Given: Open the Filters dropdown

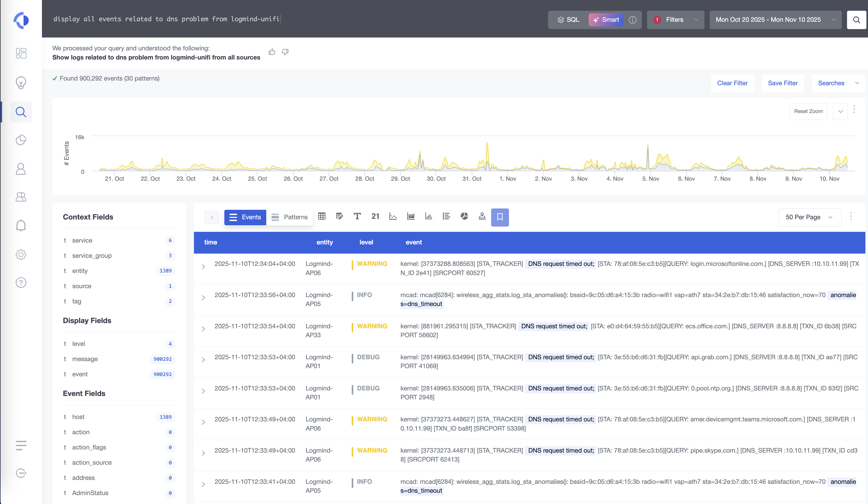Looking at the screenshot, I should [x=675, y=20].
